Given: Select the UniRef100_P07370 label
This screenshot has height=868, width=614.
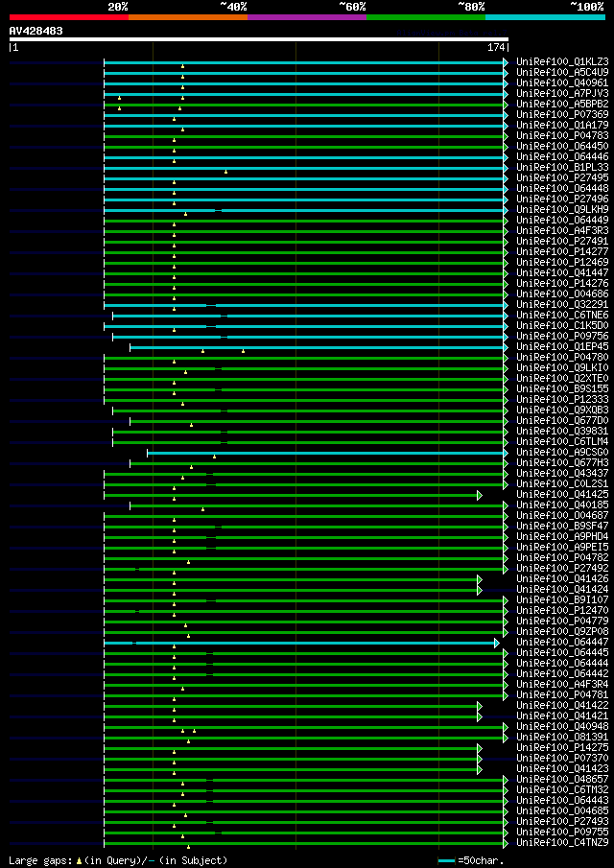Looking at the screenshot, I should coord(562,758).
